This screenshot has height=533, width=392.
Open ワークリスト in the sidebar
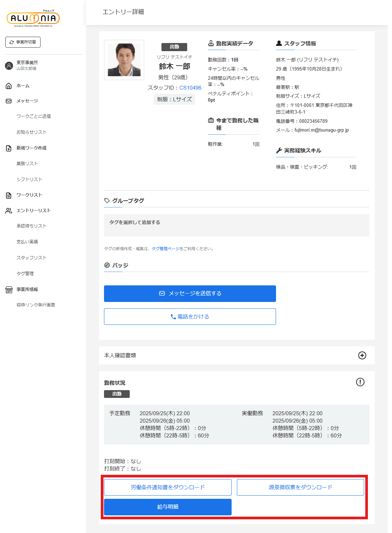tap(29, 195)
